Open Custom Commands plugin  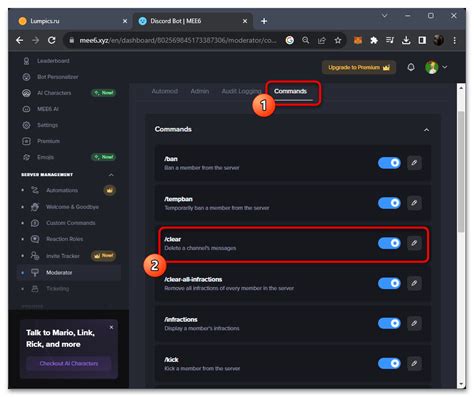coord(71,223)
